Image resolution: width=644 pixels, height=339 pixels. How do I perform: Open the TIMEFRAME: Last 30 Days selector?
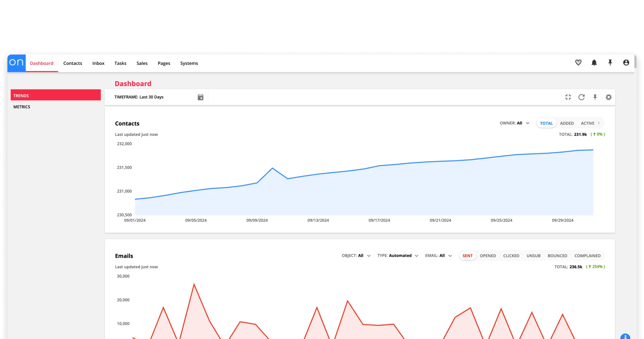point(156,97)
